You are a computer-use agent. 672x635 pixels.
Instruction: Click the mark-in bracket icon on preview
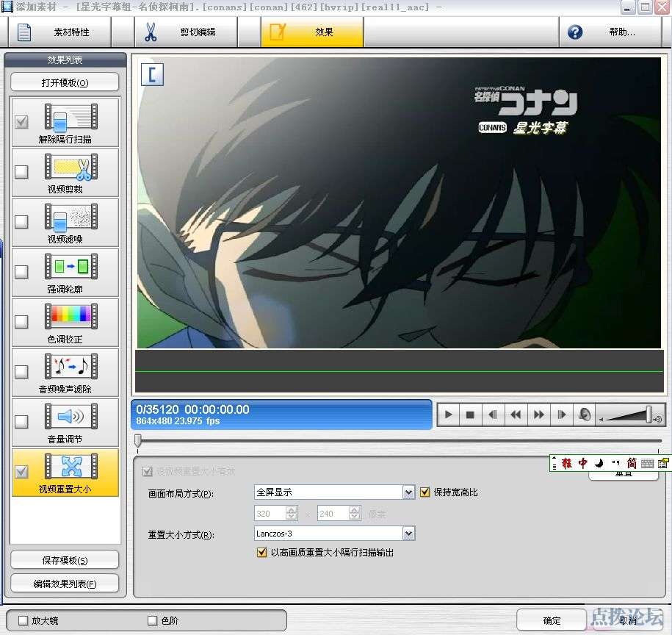tap(152, 74)
